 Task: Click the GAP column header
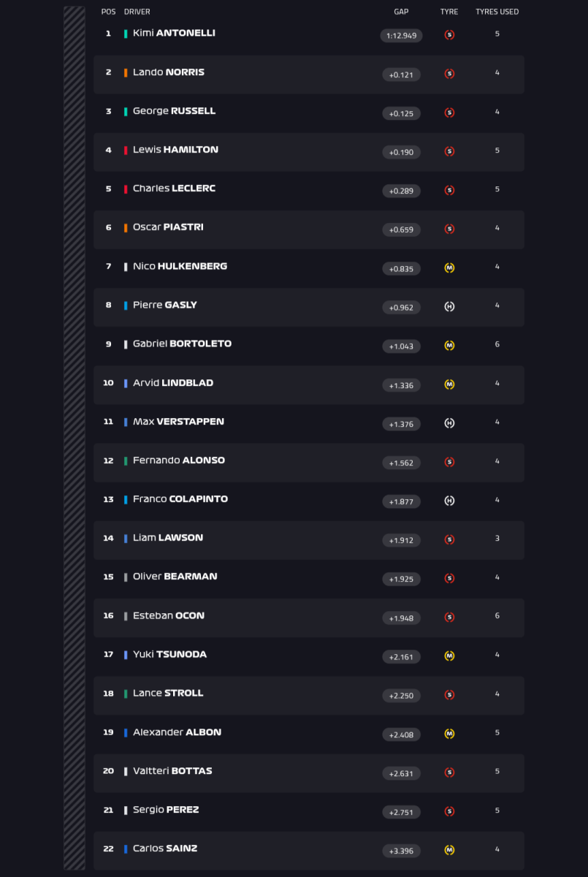point(401,12)
